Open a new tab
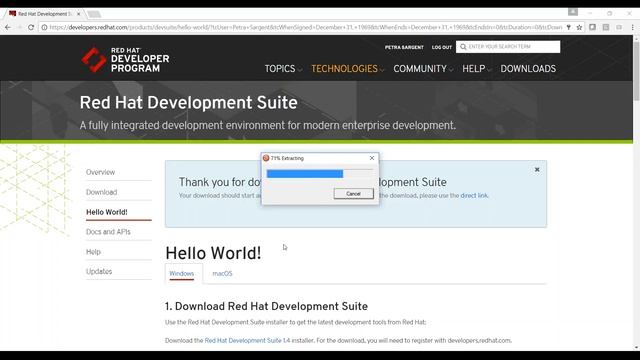This screenshot has width=640, height=360. pyautogui.click(x=94, y=14)
